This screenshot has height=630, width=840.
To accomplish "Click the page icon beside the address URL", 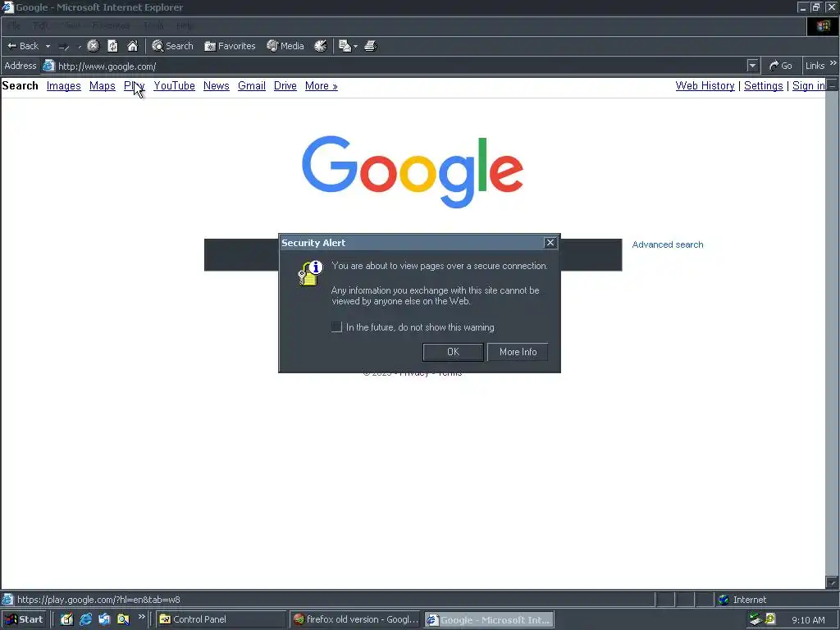I will pyautogui.click(x=48, y=66).
